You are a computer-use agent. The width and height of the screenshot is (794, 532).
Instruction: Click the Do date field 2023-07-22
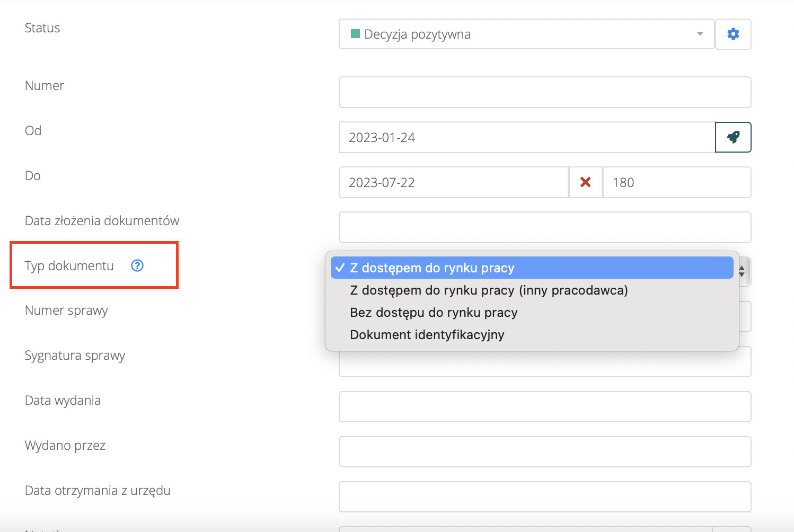[453, 182]
